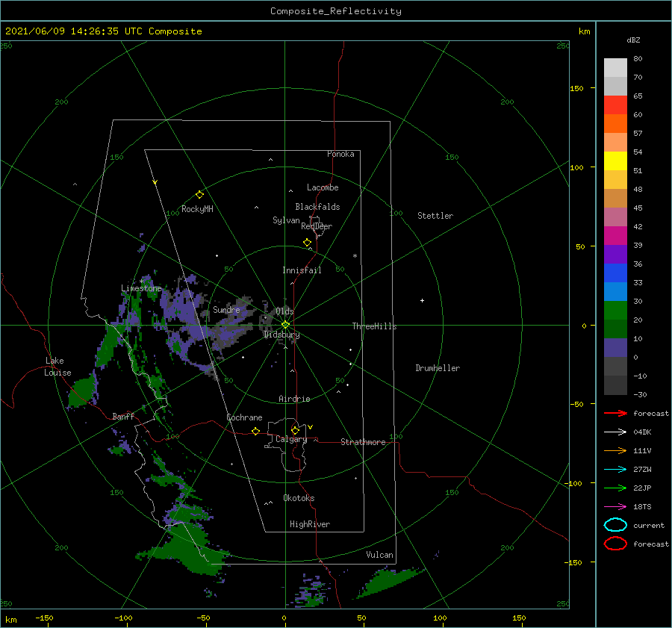The height and width of the screenshot is (628, 672).
Task: Click the Banff label
Action: click(123, 416)
